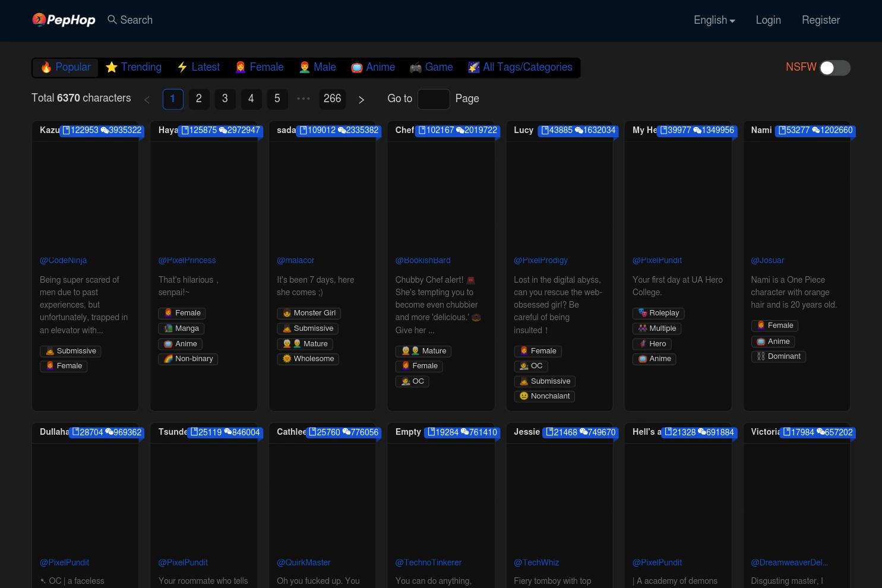
Task: Click Non-binary tag on Haya card
Action: coord(188,359)
